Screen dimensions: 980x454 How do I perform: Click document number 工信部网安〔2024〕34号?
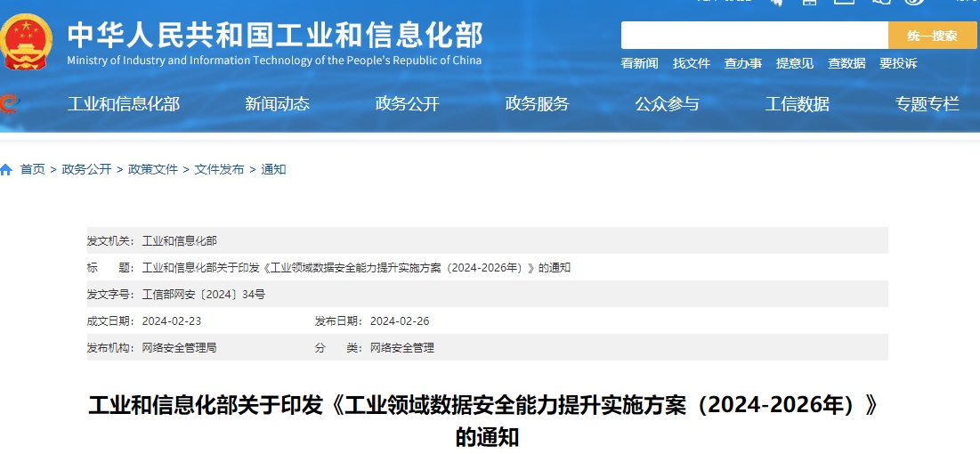(203, 295)
